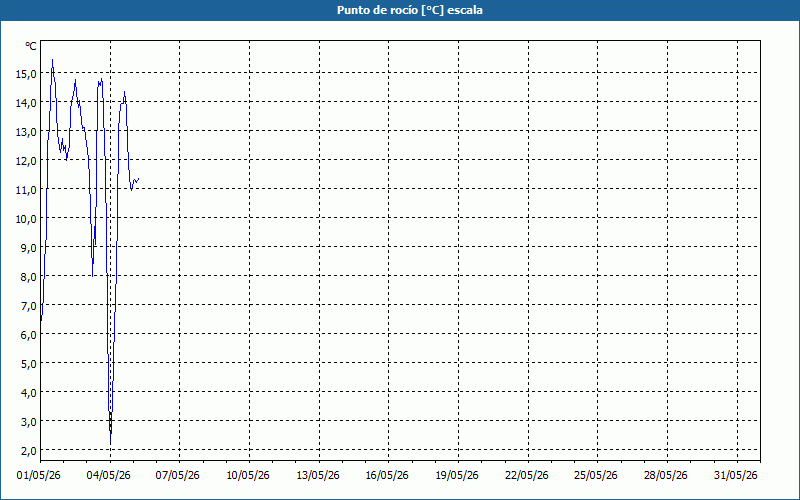The width and height of the screenshot is (800, 500).
Task: Click the 2,0 y-axis label
Action: 29,452
